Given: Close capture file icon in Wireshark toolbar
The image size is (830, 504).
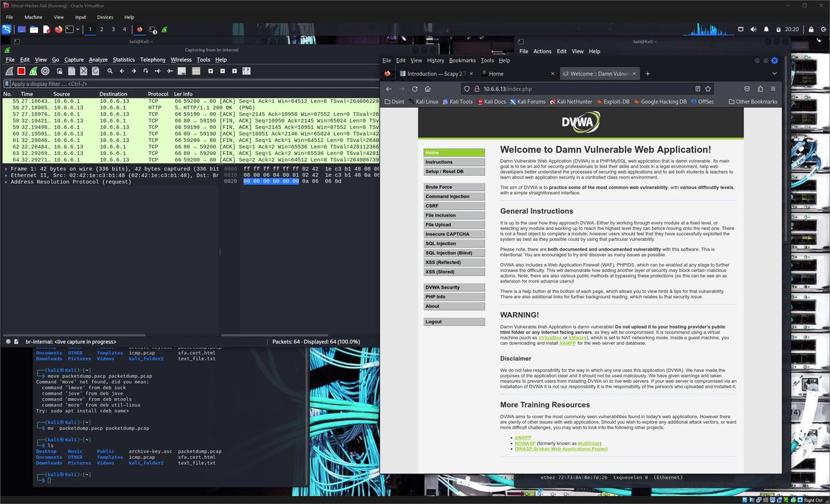Looking at the screenshot, I should click(x=84, y=71).
